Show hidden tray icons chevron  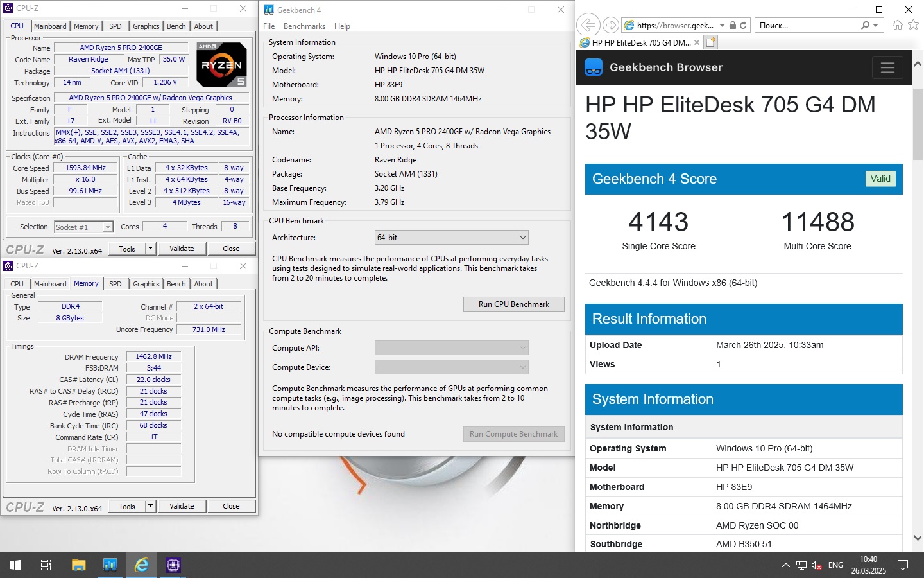[785, 565]
